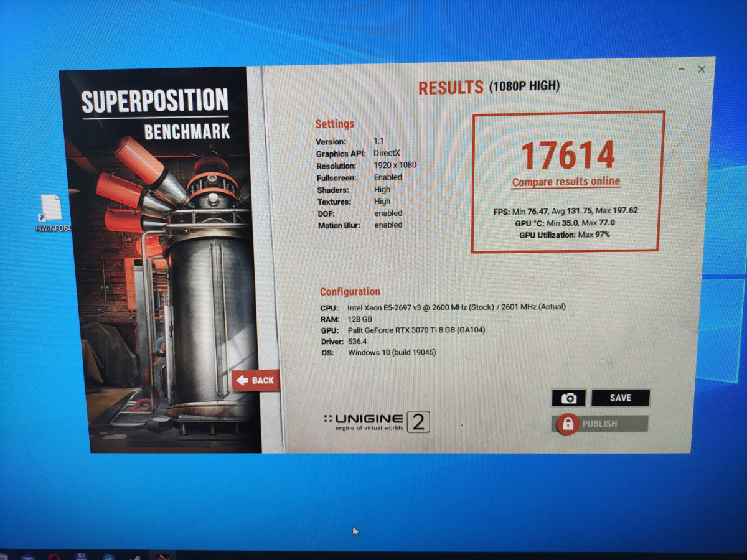
Task: Click the 17614 benchmark score
Action: tap(567, 156)
